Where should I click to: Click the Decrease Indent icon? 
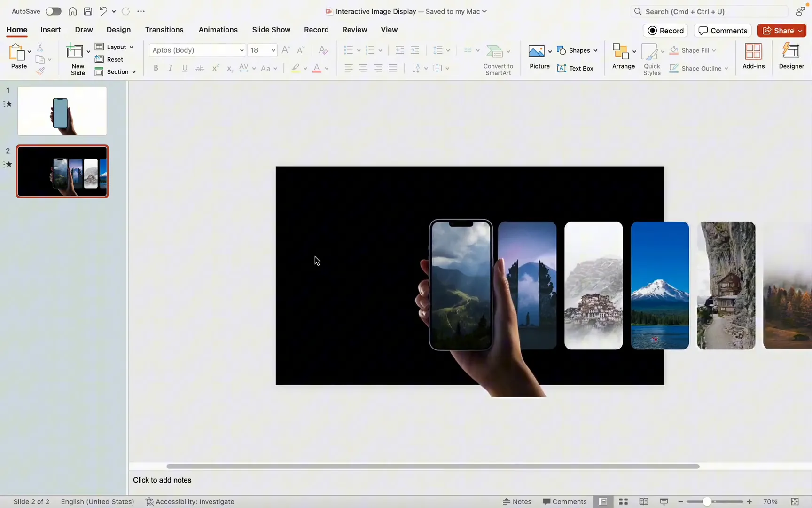click(400, 50)
